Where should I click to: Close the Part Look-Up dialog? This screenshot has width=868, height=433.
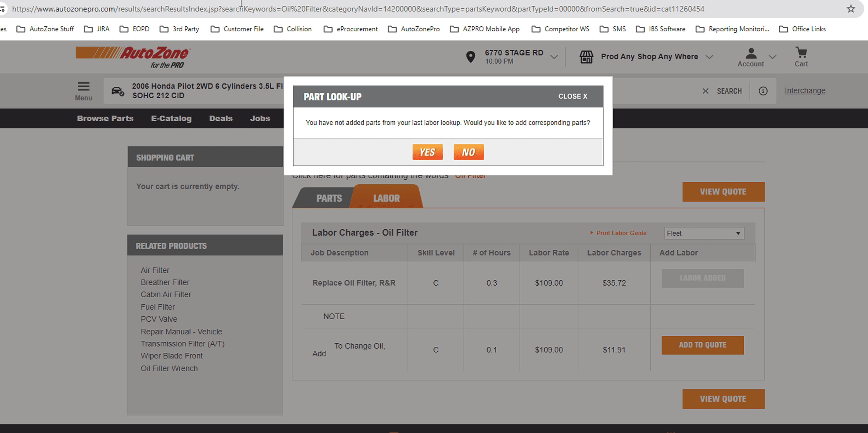[572, 97]
